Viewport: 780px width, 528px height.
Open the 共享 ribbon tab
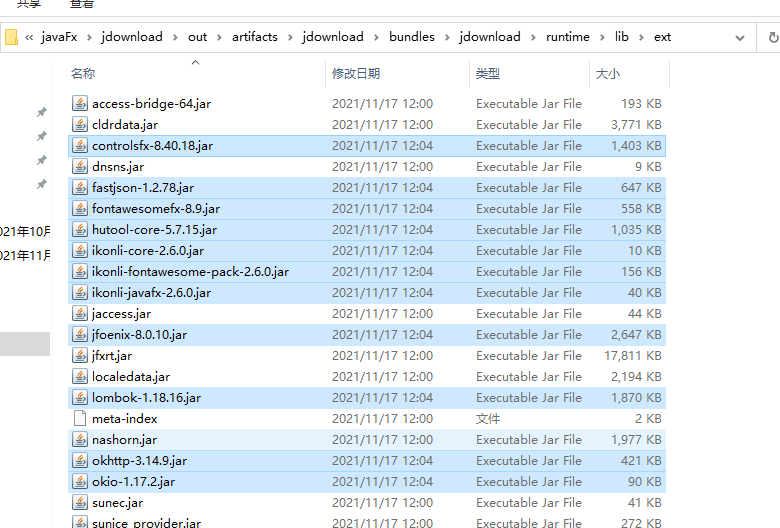click(29, 4)
